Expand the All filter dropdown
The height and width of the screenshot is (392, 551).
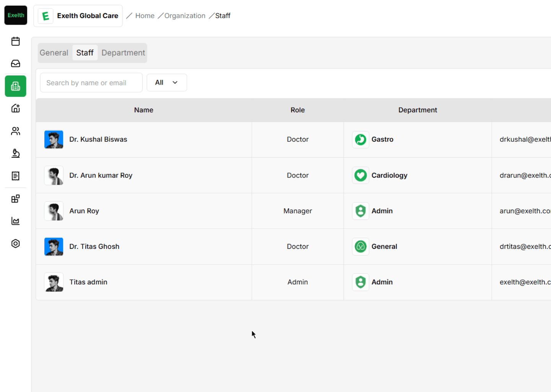[167, 83]
